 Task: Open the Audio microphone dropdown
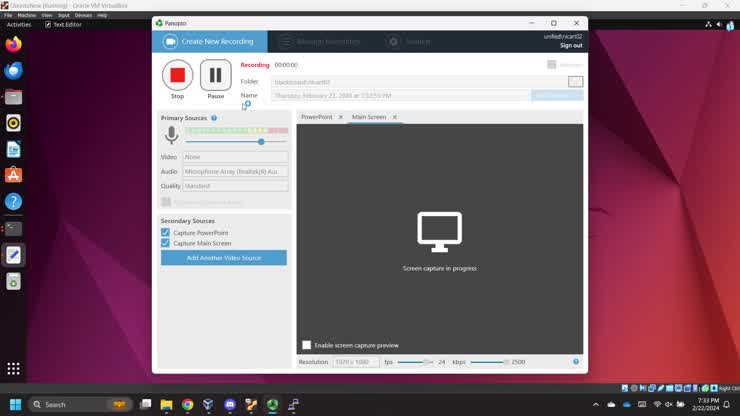pyautogui.click(x=235, y=171)
